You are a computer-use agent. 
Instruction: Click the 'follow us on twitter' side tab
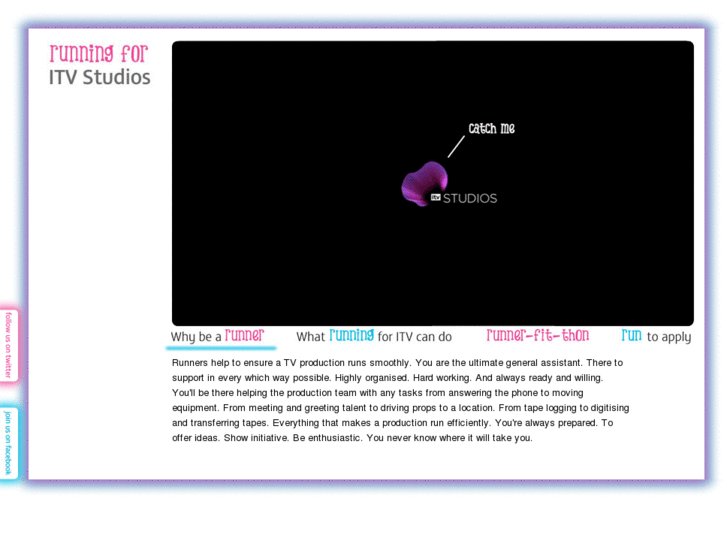coord(9,345)
